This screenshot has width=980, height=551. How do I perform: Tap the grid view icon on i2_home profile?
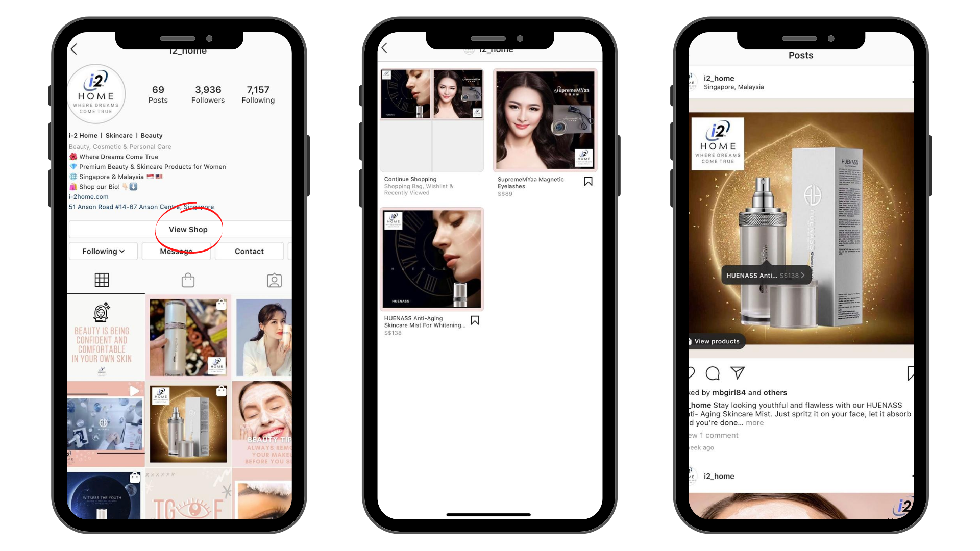(x=101, y=279)
